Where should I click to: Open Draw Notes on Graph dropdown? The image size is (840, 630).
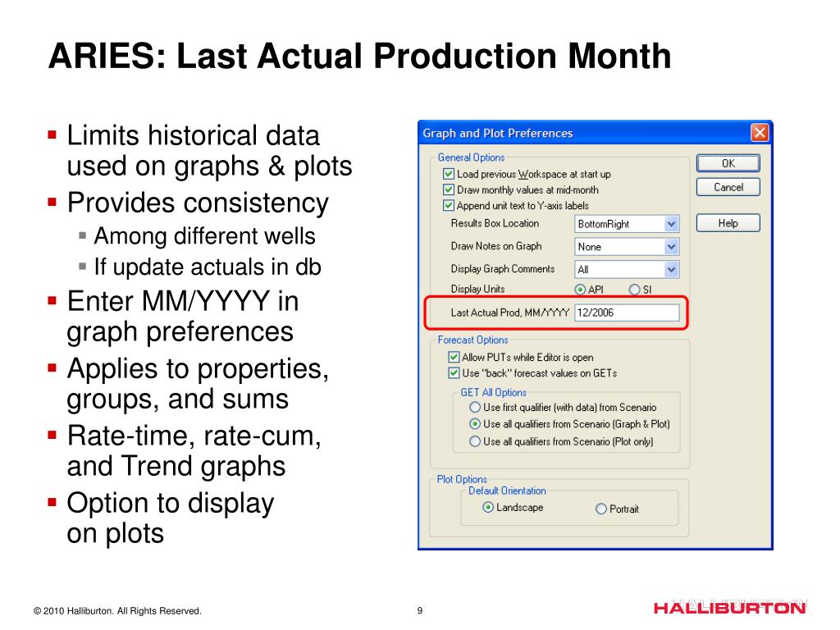pos(671,246)
